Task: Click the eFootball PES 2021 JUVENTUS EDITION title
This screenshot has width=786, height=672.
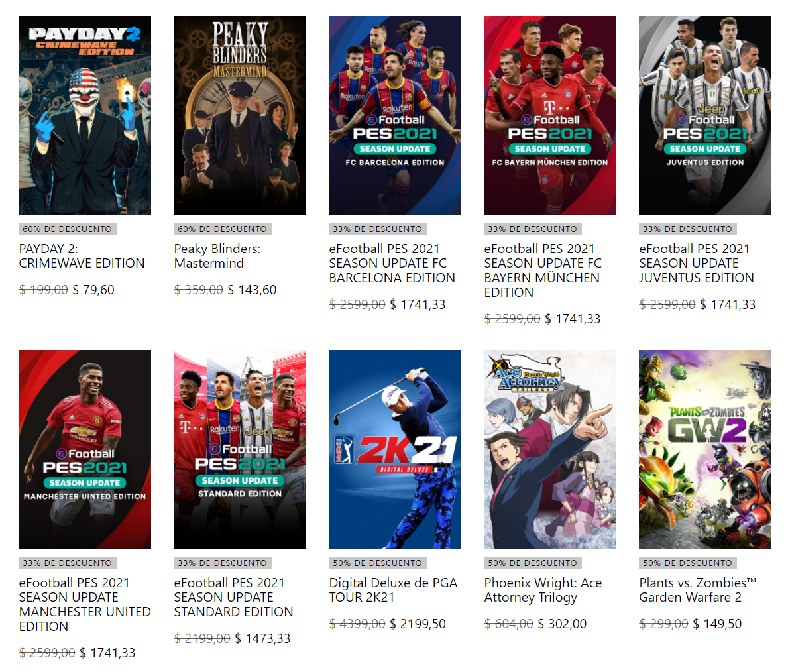Action: [x=697, y=263]
